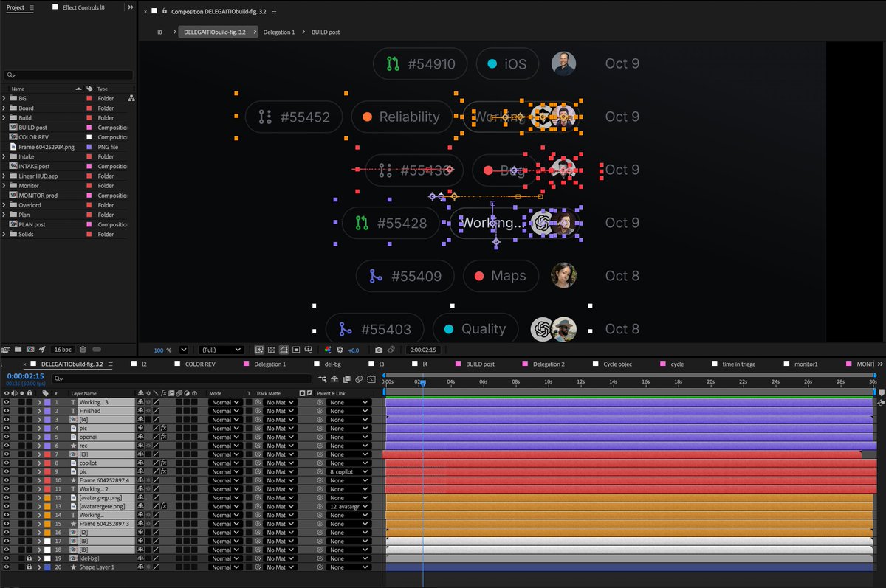Viewport: 886px width, 588px height.
Task: Click BUILD post breadcrumb in viewer
Action: pyautogui.click(x=326, y=32)
